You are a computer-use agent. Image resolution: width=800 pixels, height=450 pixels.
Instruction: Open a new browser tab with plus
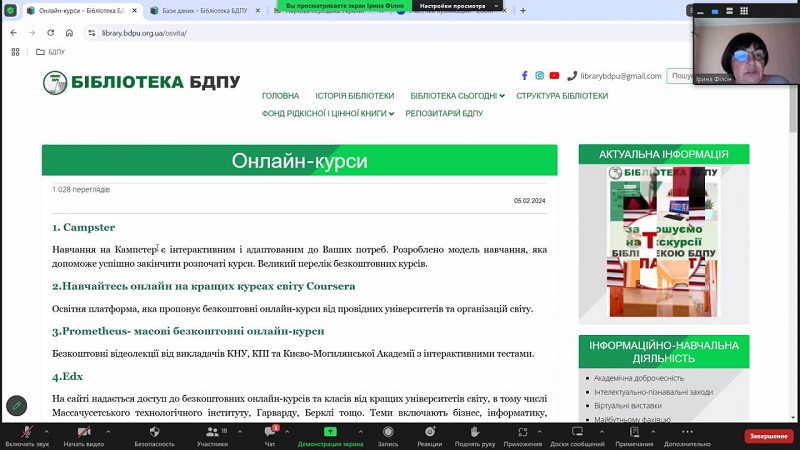[523, 10]
